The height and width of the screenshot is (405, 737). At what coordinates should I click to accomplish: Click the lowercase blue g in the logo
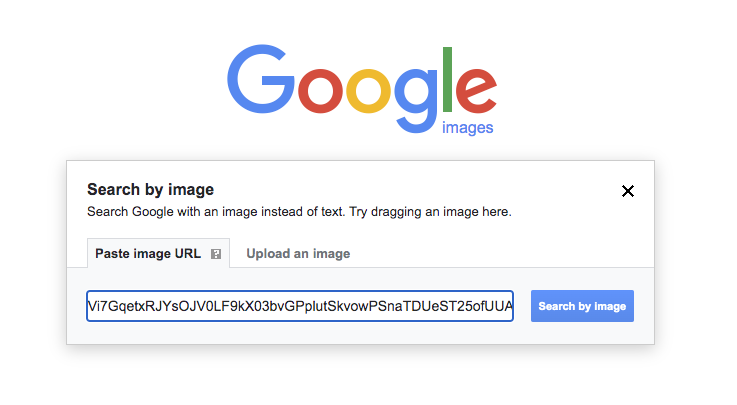tap(416, 101)
